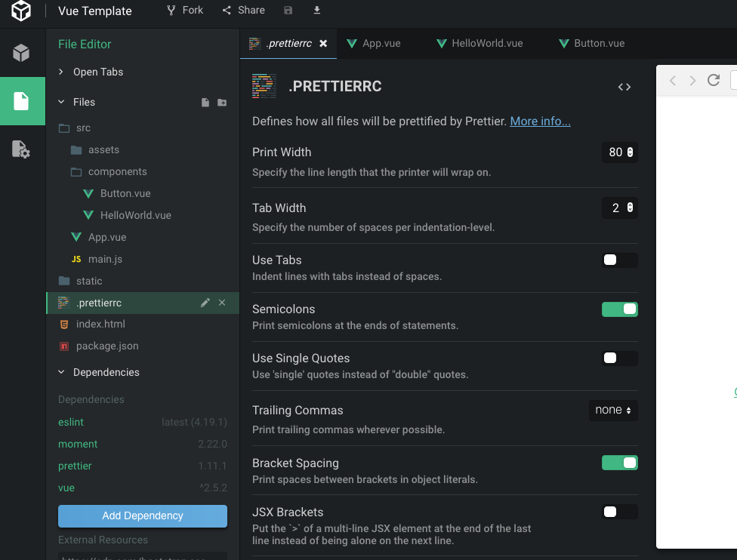
Task: Click the save floppy disk icon
Action: (x=288, y=11)
